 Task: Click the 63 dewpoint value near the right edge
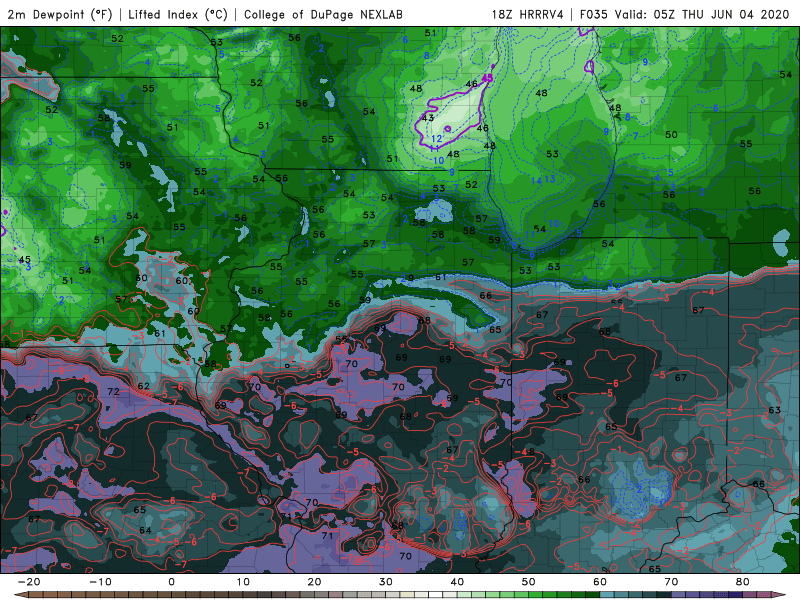coord(774,410)
